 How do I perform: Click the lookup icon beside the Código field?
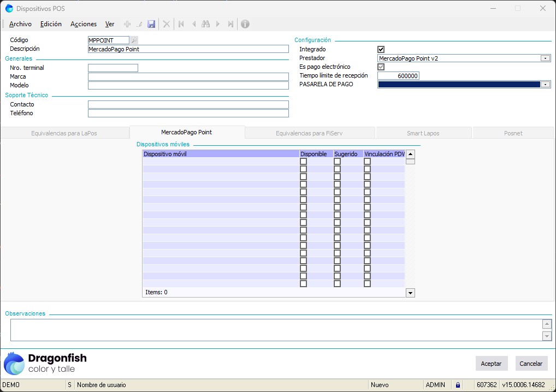[x=134, y=40]
